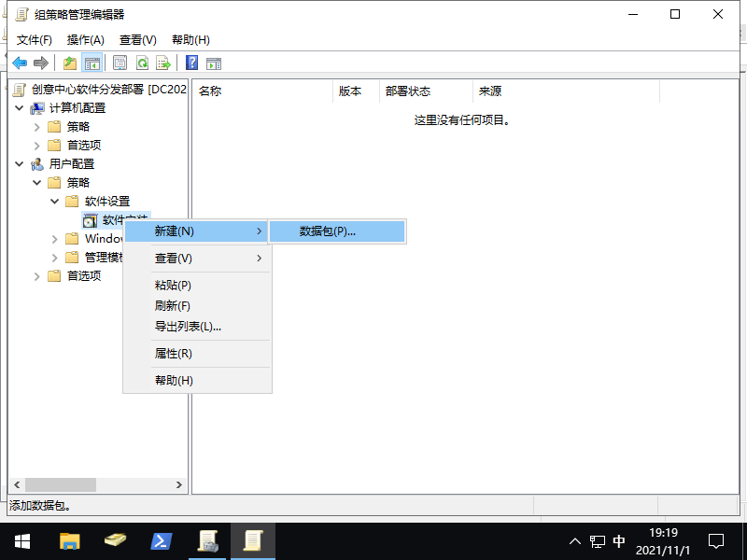747x560 pixels.
Task: Open the 文件(F) menu
Action: (x=35, y=40)
